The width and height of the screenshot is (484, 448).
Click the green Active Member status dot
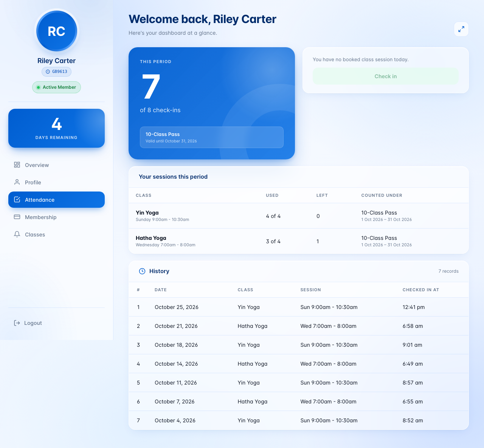tap(38, 87)
